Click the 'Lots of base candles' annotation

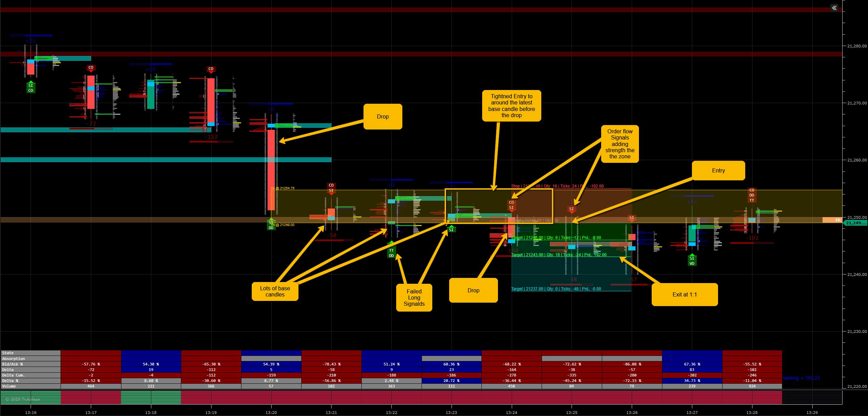point(275,291)
